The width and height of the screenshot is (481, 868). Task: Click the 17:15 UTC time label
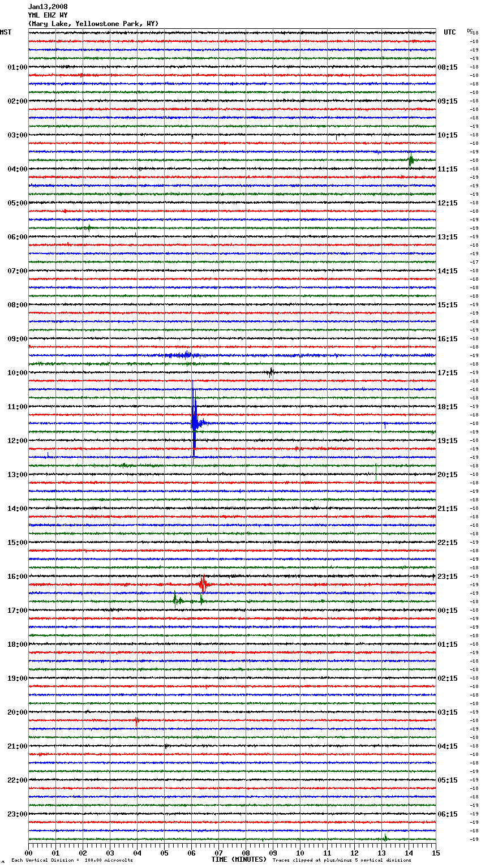448,373
